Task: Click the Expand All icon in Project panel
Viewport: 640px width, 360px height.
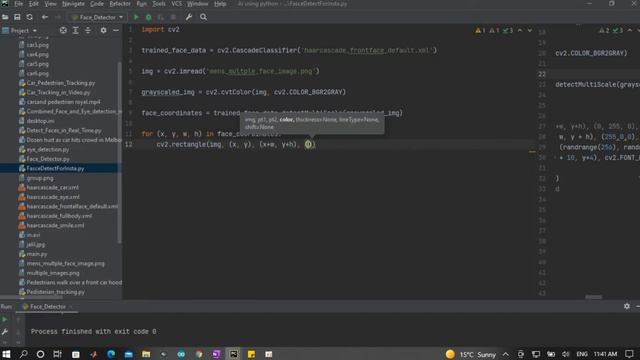Action: 76,31
